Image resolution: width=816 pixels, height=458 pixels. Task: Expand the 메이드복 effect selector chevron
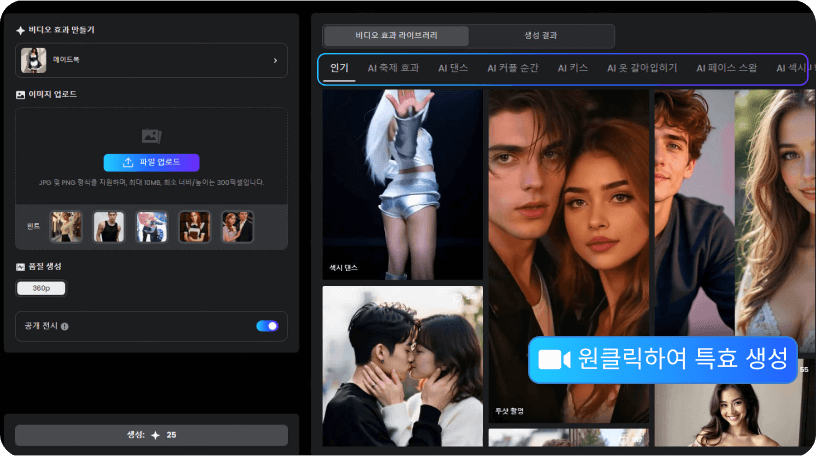click(x=275, y=60)
